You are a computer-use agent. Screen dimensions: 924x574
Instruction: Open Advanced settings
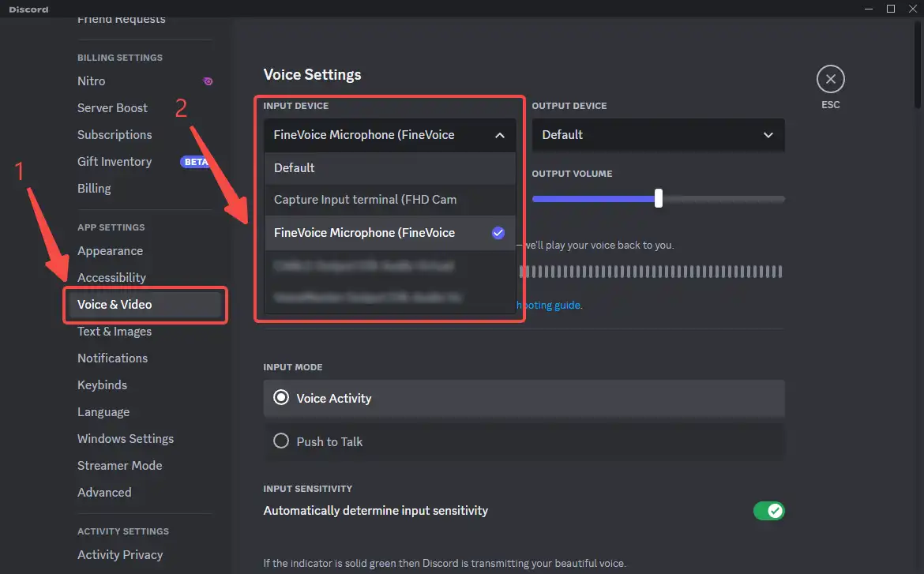[x=104, y=492]
